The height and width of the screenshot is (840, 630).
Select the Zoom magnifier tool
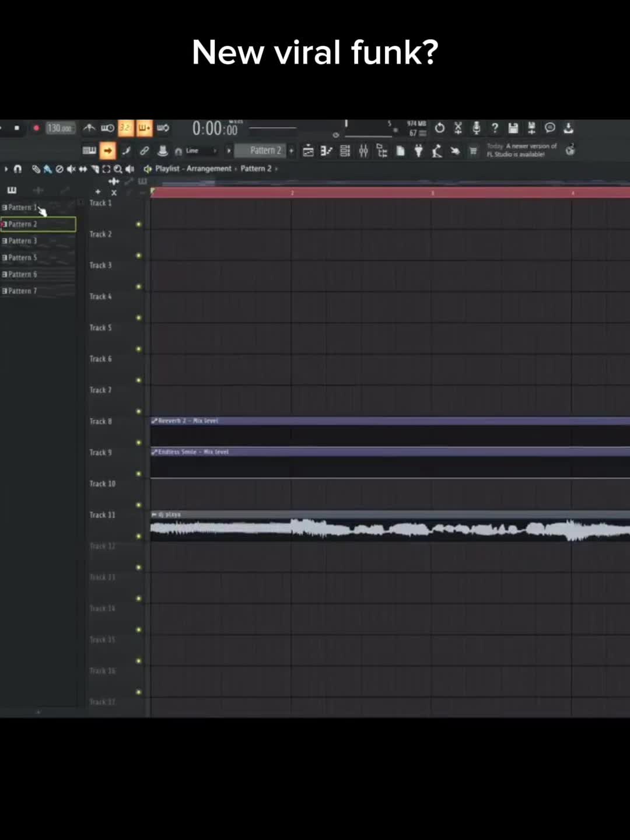(118, 169)
